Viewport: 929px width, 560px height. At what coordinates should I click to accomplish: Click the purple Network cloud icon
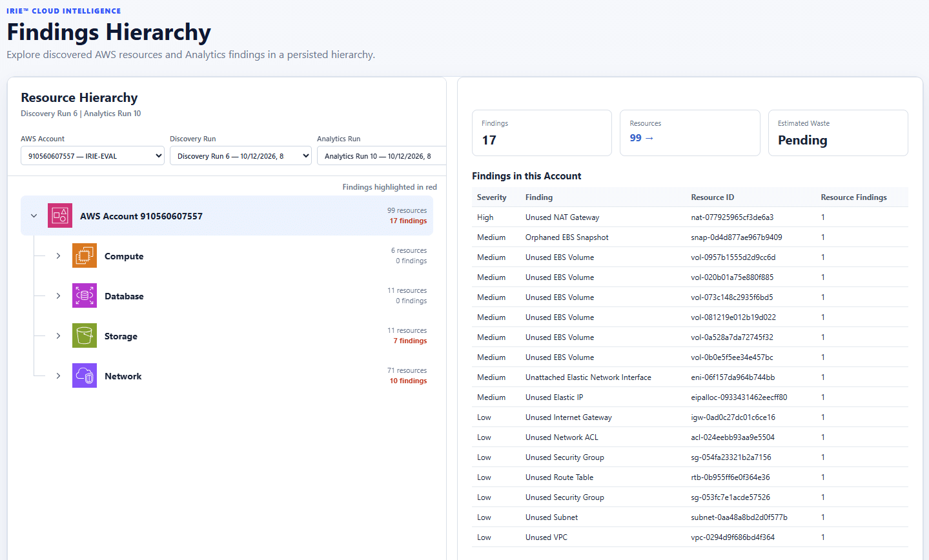pos(85,375)
